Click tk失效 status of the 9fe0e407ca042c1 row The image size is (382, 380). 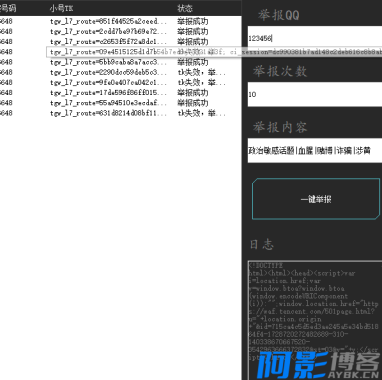coord(202,82)
